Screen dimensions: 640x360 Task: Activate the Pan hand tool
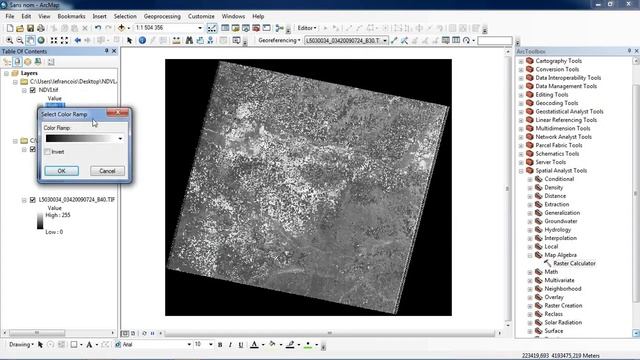point(30,40)
